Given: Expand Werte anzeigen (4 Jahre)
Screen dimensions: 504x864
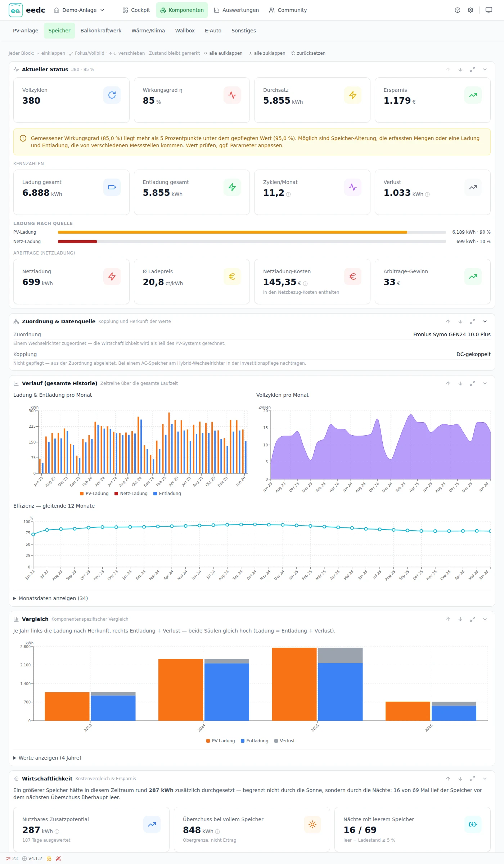Looking at the screenshot, I should pos(48,758).
